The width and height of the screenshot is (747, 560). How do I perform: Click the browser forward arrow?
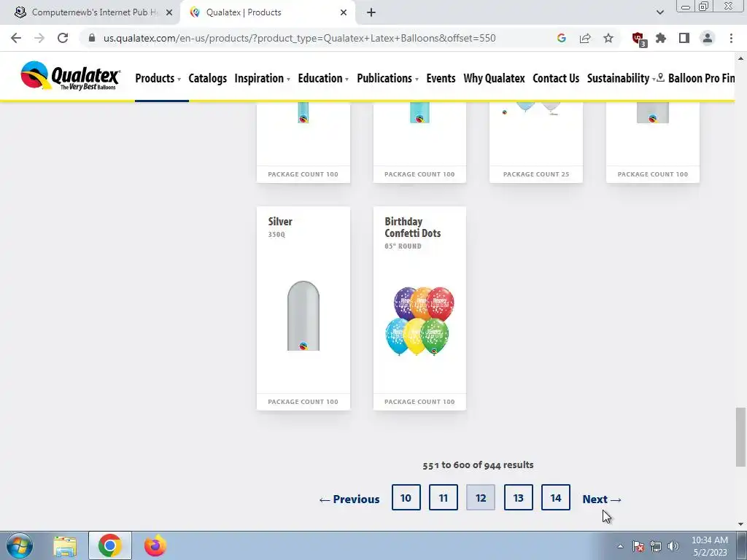coord(39,38)
